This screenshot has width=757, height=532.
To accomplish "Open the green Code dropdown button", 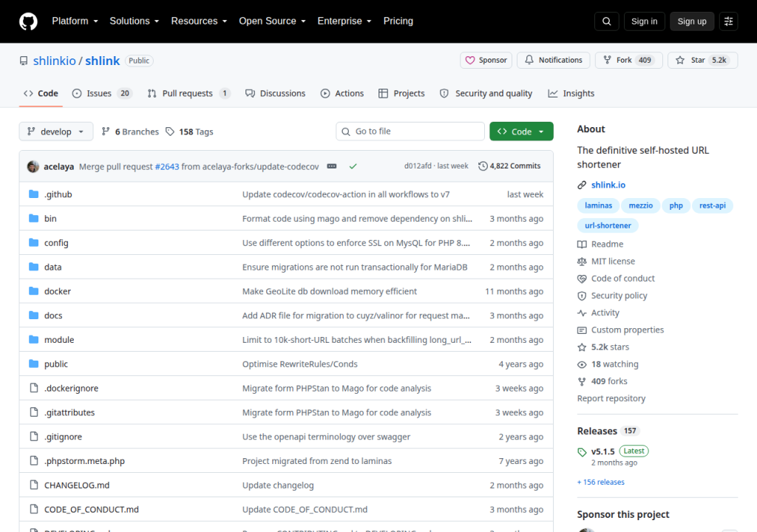I will tap(521, 132).
